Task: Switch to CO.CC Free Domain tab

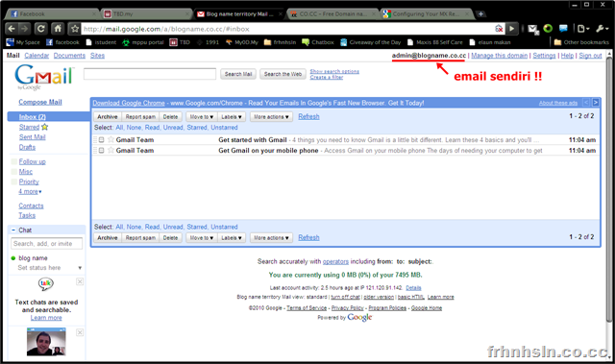Action: coord(332,14)
